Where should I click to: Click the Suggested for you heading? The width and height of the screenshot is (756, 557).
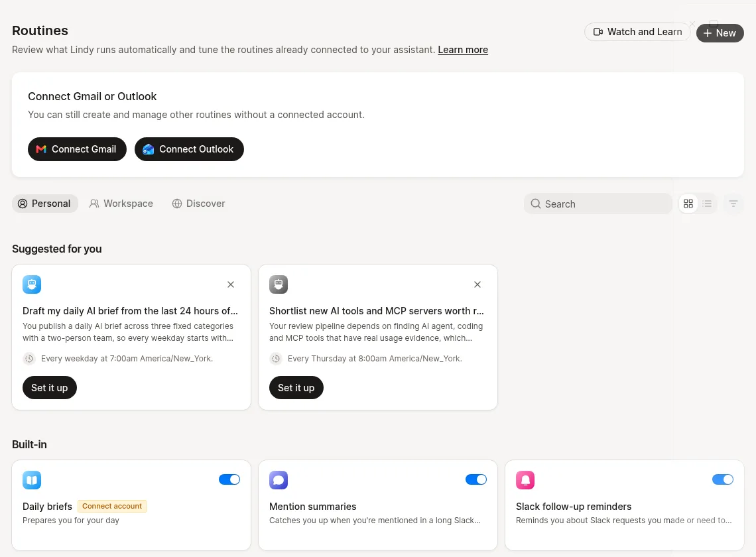[57, 249]
